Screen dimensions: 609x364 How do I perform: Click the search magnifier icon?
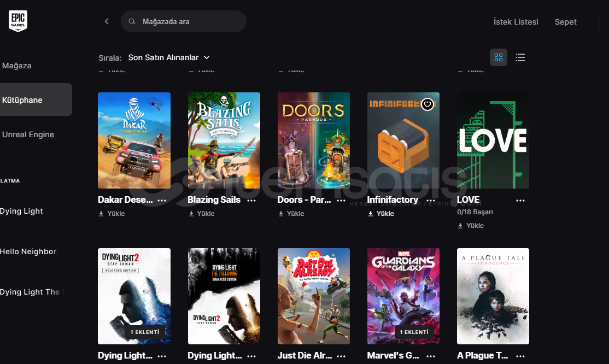pos(132,21)
